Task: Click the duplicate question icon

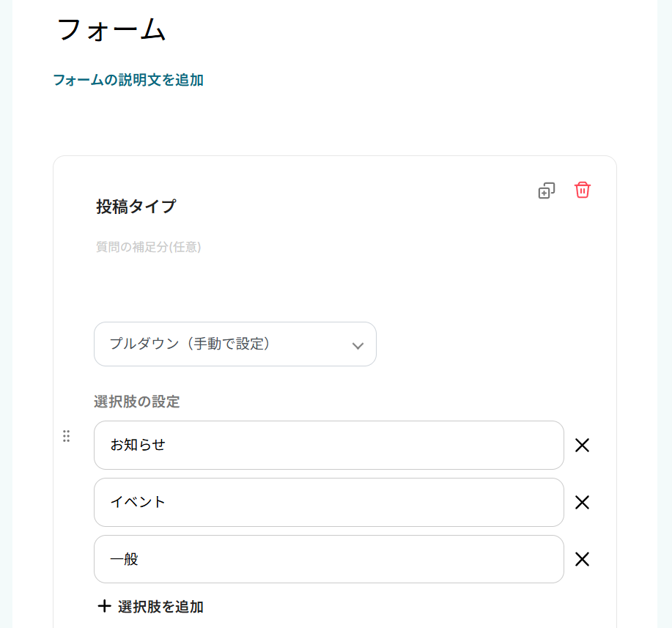Action: [x=546, y=191]
